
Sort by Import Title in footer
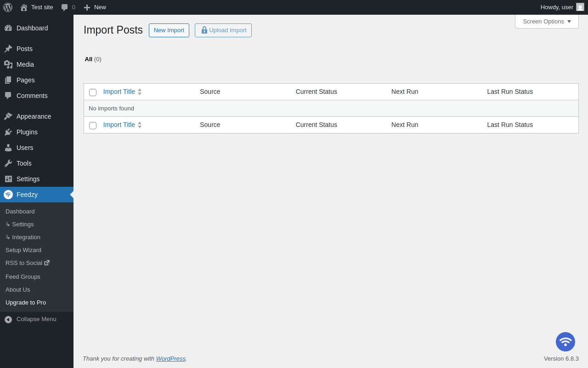click(x=119, y=125)
